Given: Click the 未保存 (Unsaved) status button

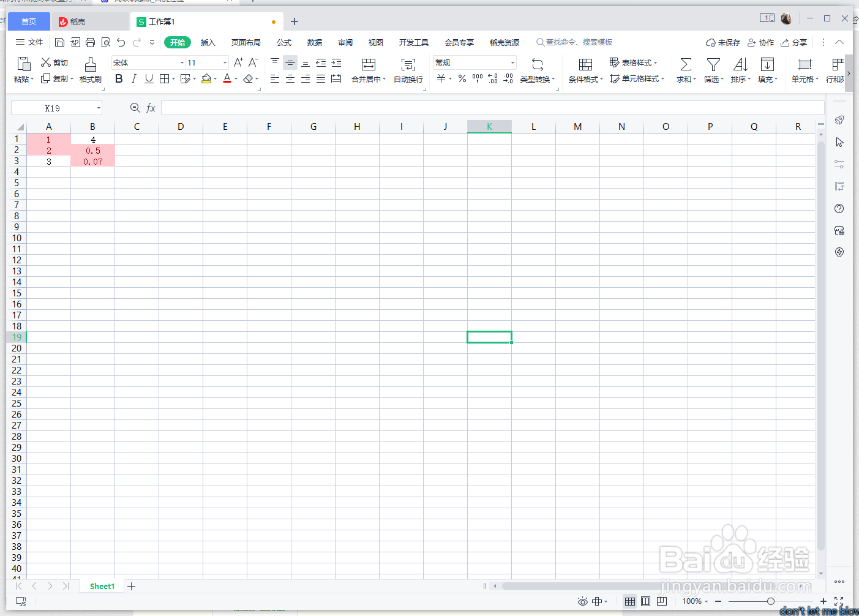Looking at the screenshot, I should point(723,42).
